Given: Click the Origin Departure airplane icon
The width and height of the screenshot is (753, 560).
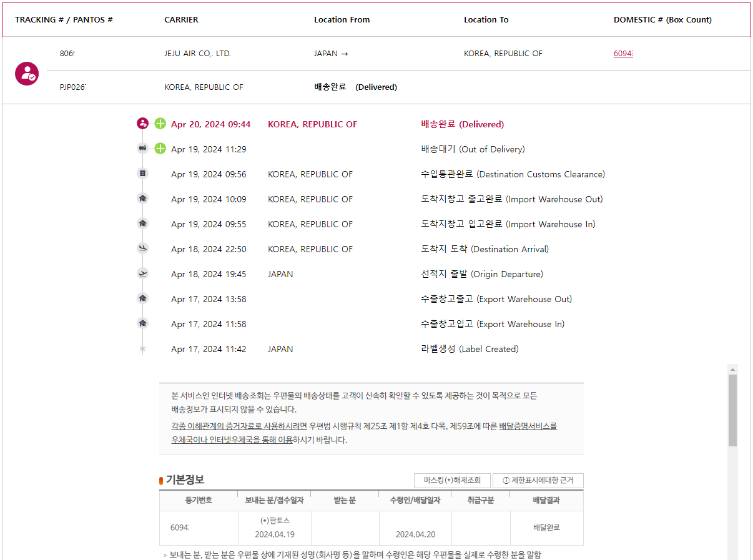Looking at the screenshot, I should [142, 273].
